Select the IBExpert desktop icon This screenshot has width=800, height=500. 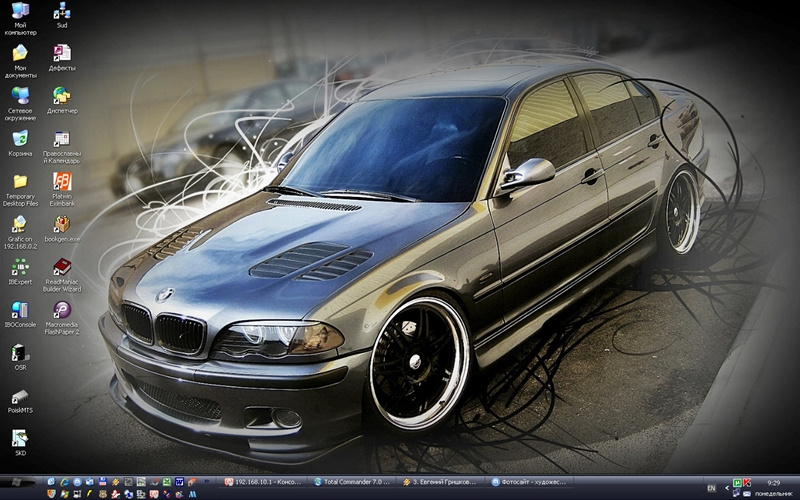tap(20, 271)
